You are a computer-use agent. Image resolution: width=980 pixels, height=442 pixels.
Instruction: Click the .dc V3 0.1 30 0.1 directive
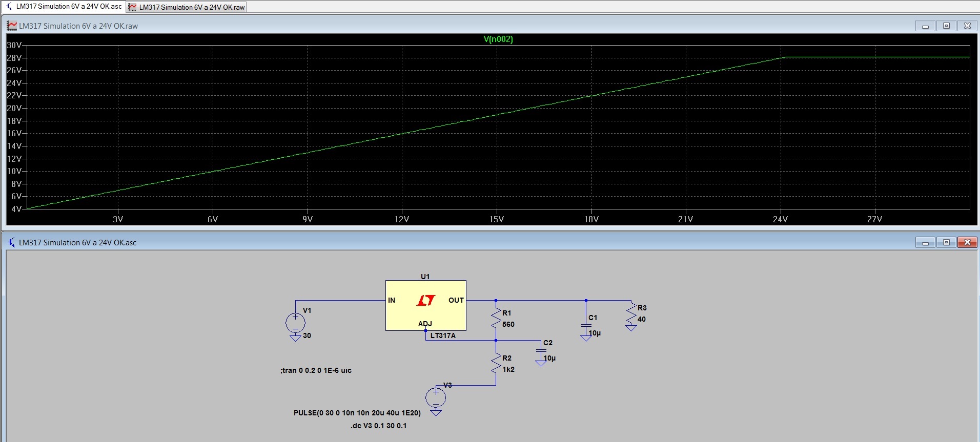coord(379,426)
